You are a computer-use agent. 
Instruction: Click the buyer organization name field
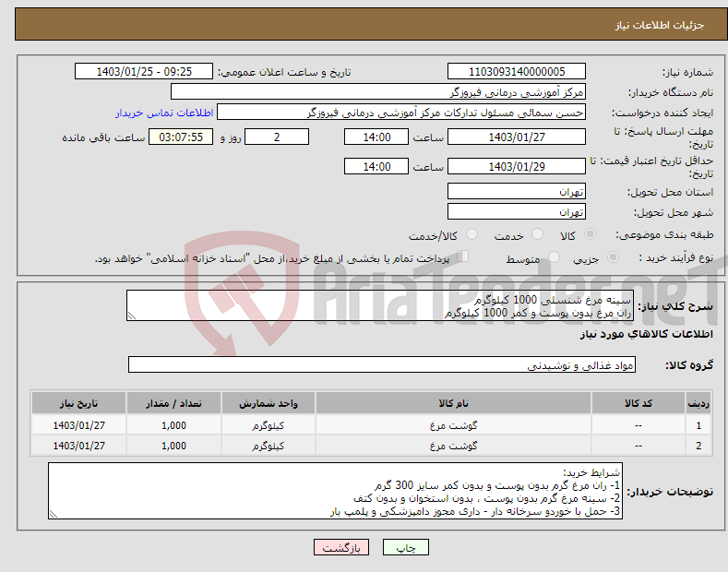378,92
